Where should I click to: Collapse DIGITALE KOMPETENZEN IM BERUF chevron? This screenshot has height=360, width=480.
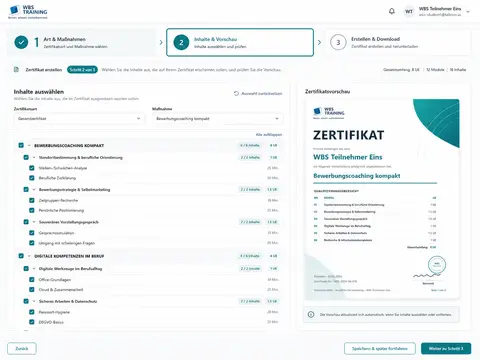pos(29,256)
